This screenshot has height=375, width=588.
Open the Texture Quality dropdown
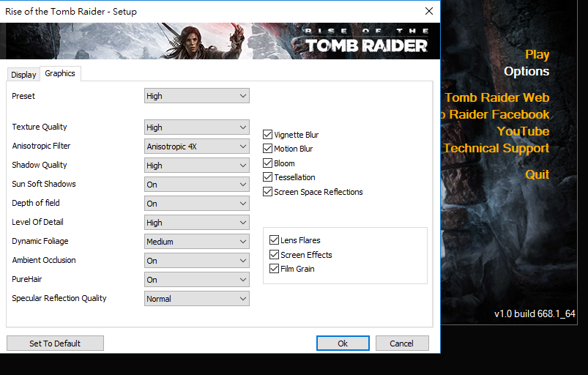coord(197,127)
